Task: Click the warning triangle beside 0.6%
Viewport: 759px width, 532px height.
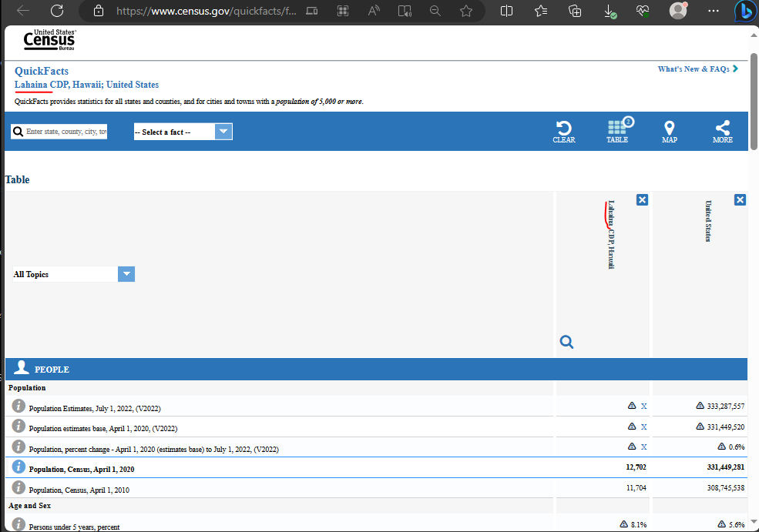Action: point(722,447)
